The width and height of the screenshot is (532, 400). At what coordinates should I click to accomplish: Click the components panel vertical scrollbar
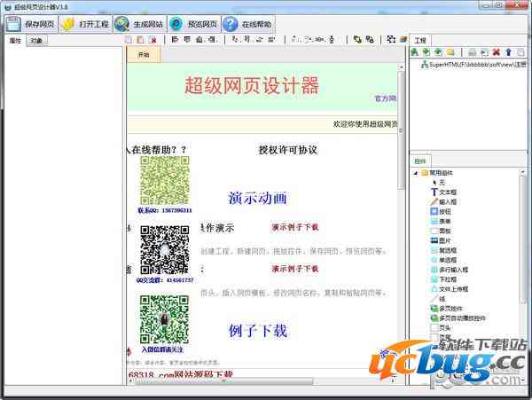[x=523, y=238]
